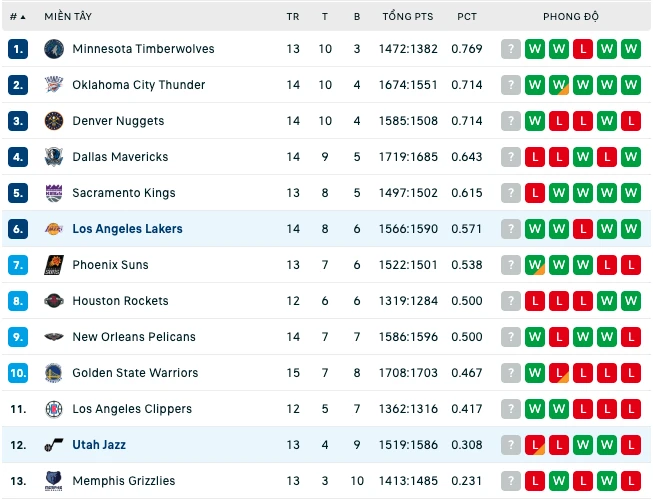Click Los Angeles Clippers rank number 11
The height and width of the screenshot is (501, 653).
click(x=18, y=409)
